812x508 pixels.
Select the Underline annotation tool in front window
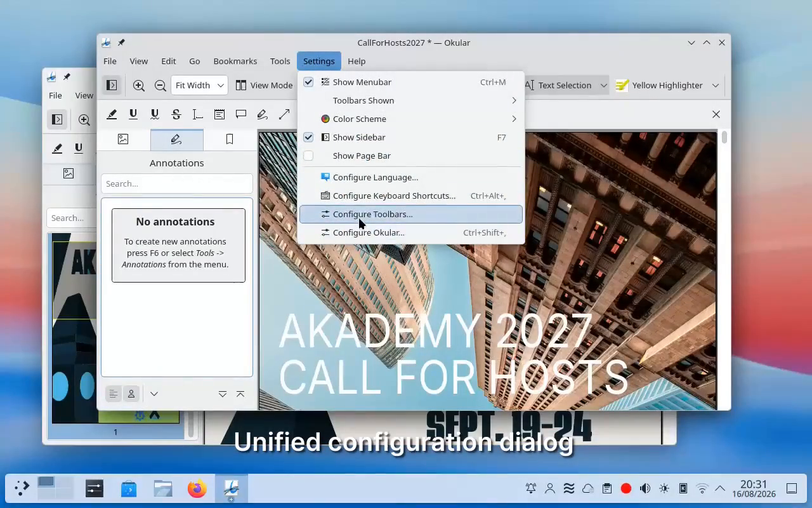pos(133,114)
